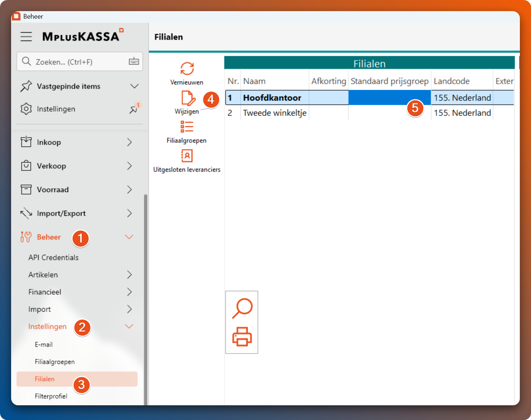Open API Credentials menu item

pos(53,257)
